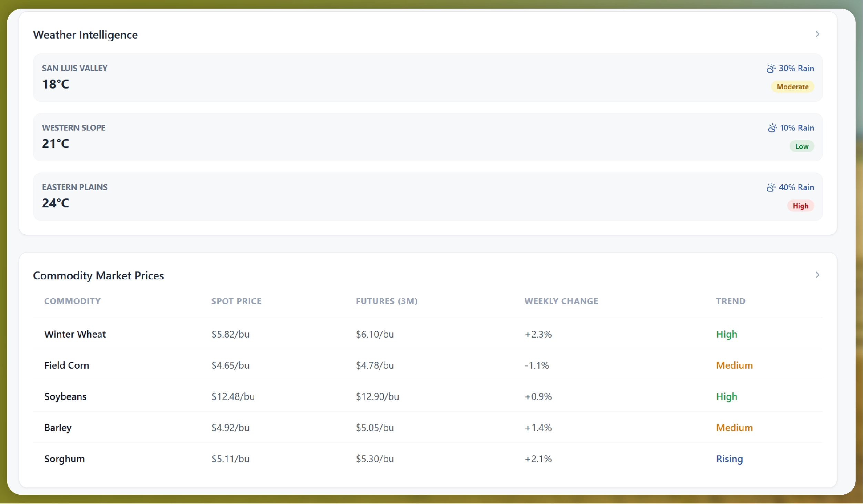Select the Moderate risk badge
Image resolution: width=863 pixels, height=504 pixels.
coord(792,86)
